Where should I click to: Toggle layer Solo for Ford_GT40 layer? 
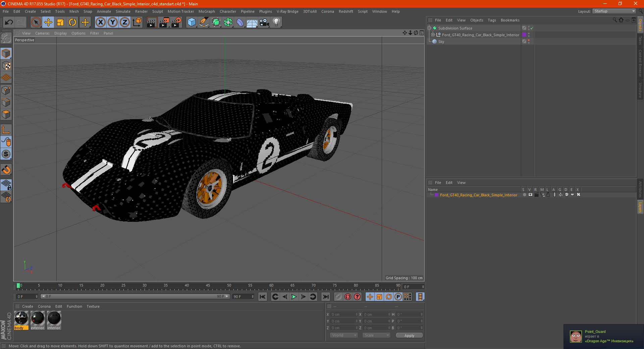tap(524, 195)
